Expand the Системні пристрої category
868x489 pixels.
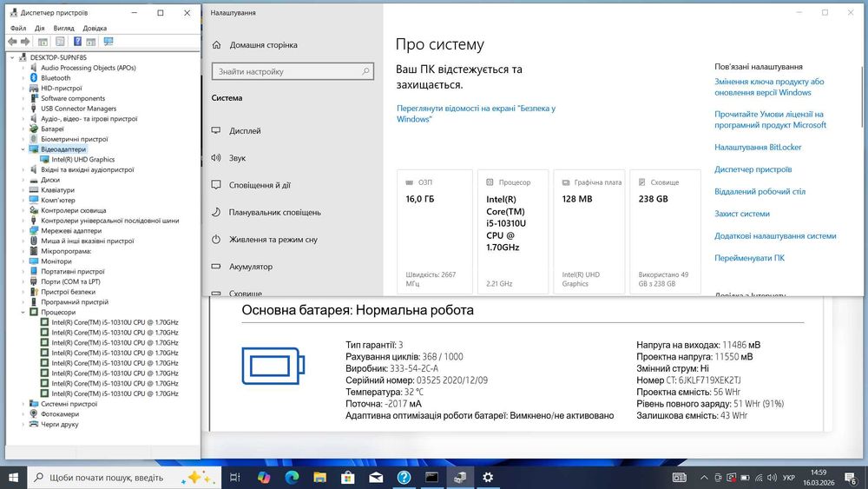[x=23, y=404]
